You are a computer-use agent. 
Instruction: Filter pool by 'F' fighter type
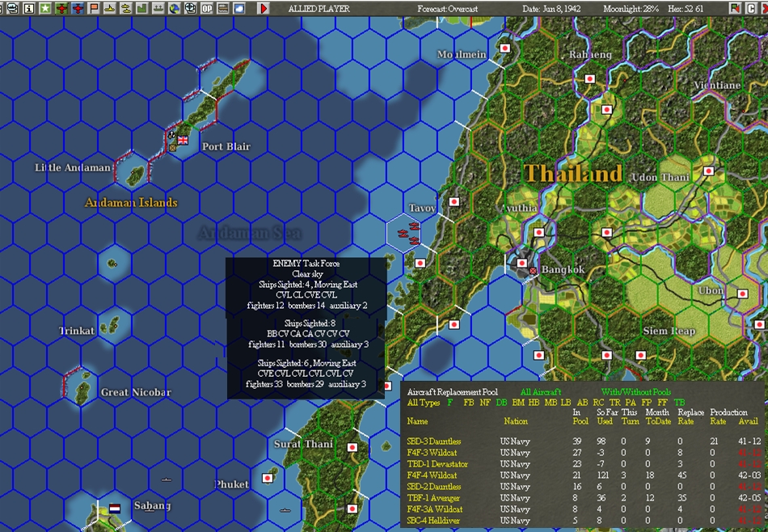point(449,403)
